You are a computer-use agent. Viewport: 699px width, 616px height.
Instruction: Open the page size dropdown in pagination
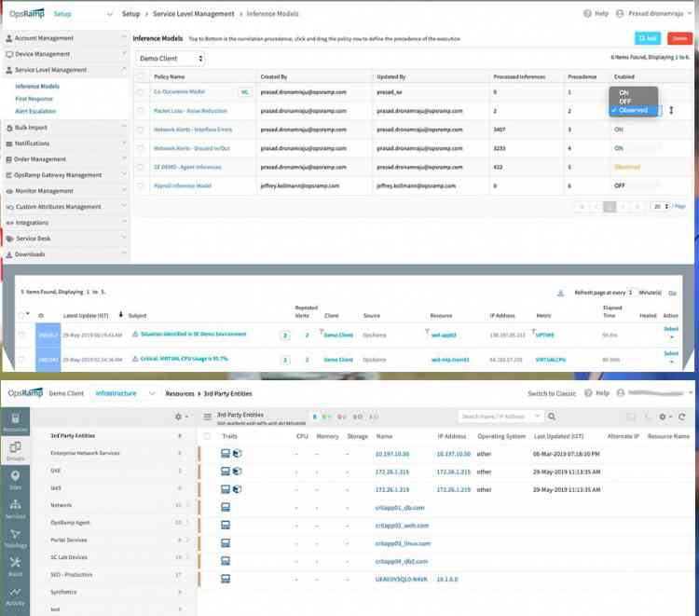(x=661, y=206)
